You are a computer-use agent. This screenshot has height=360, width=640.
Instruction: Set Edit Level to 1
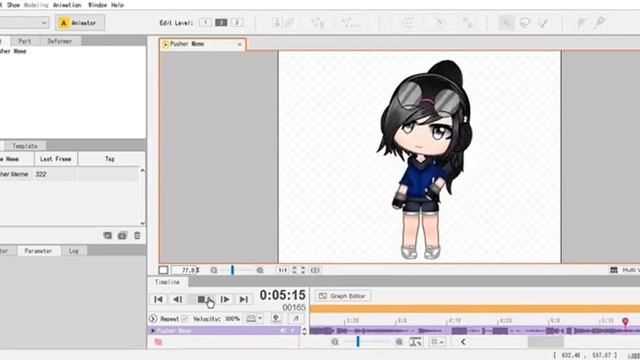coord(205,22)
